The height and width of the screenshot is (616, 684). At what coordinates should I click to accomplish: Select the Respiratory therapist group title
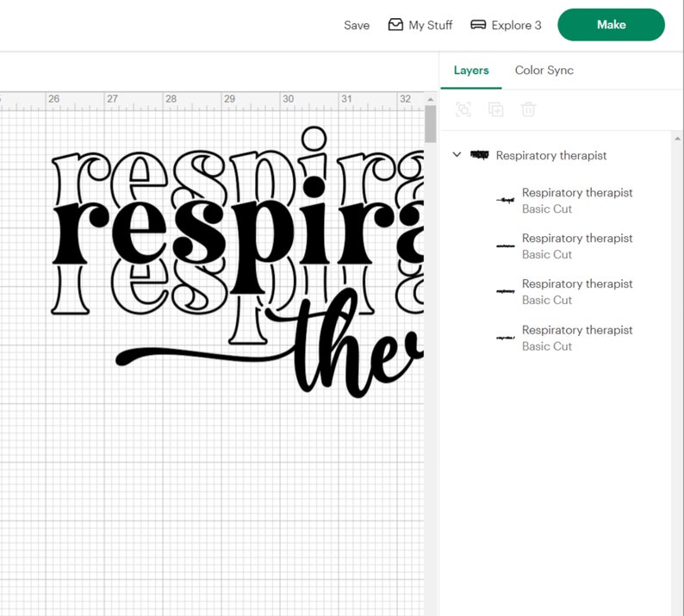click(551, 155)
